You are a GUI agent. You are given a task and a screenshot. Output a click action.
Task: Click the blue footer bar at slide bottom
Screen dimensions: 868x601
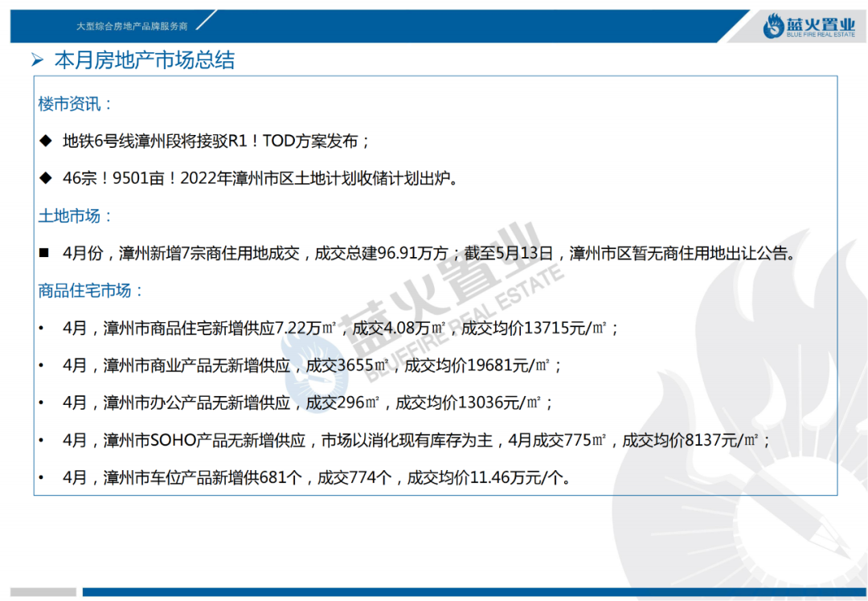(474, 592)
